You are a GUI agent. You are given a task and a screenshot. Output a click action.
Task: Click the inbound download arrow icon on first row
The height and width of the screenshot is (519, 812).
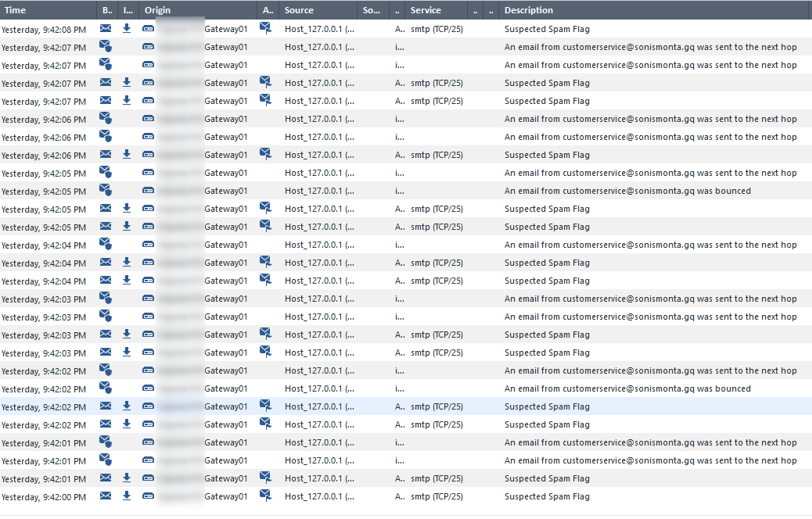click(x=126, y=28)
